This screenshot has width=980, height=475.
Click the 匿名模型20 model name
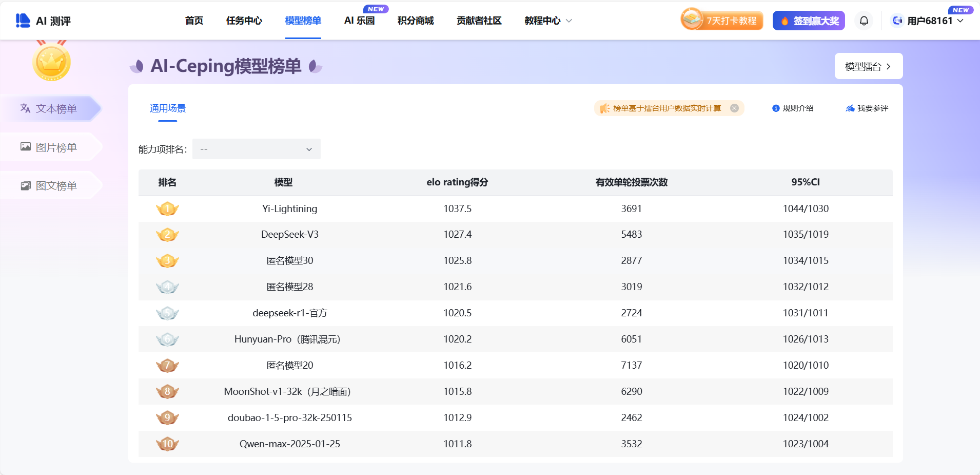pos(290,365)
